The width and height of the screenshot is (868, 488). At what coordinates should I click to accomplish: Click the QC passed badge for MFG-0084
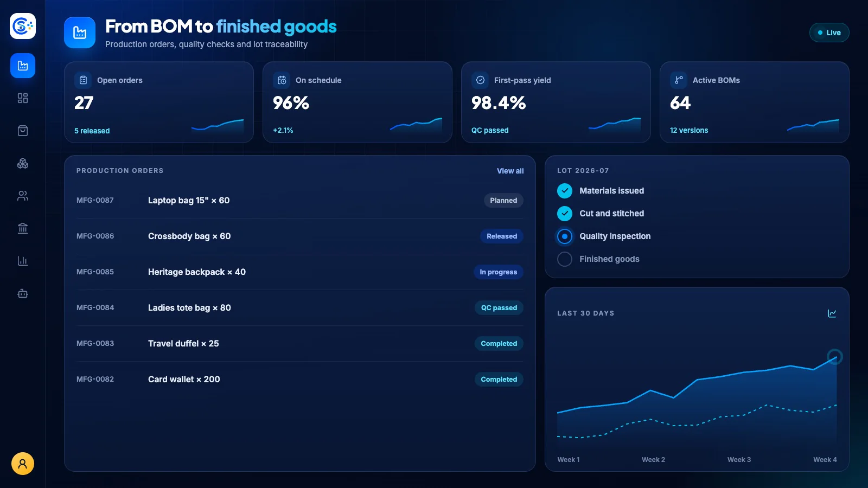[499, 308]
